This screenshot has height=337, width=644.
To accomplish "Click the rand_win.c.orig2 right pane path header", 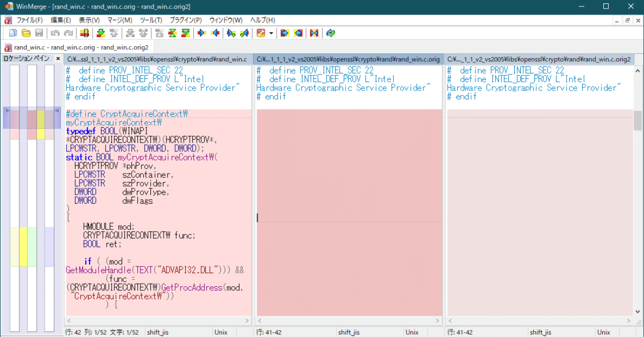I will (x=539, y=59).
